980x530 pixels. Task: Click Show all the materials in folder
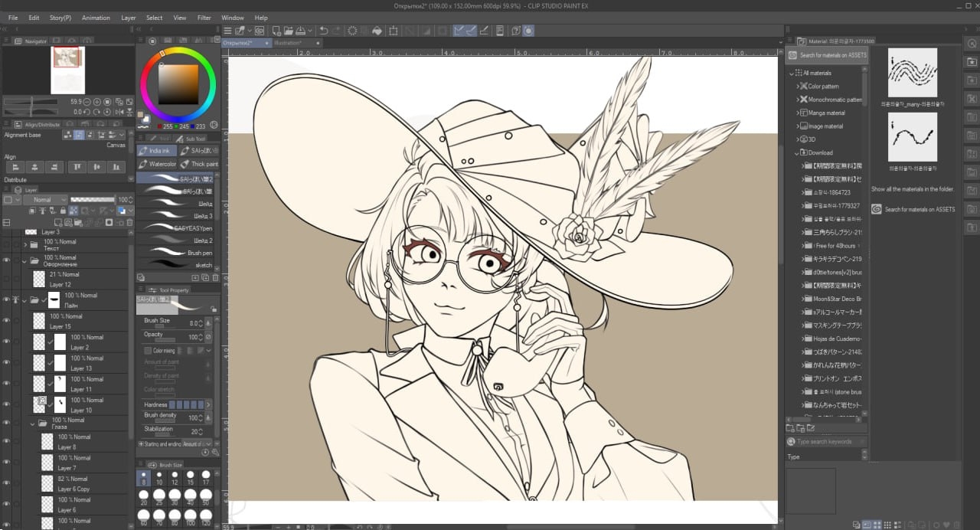click(913, 189)
